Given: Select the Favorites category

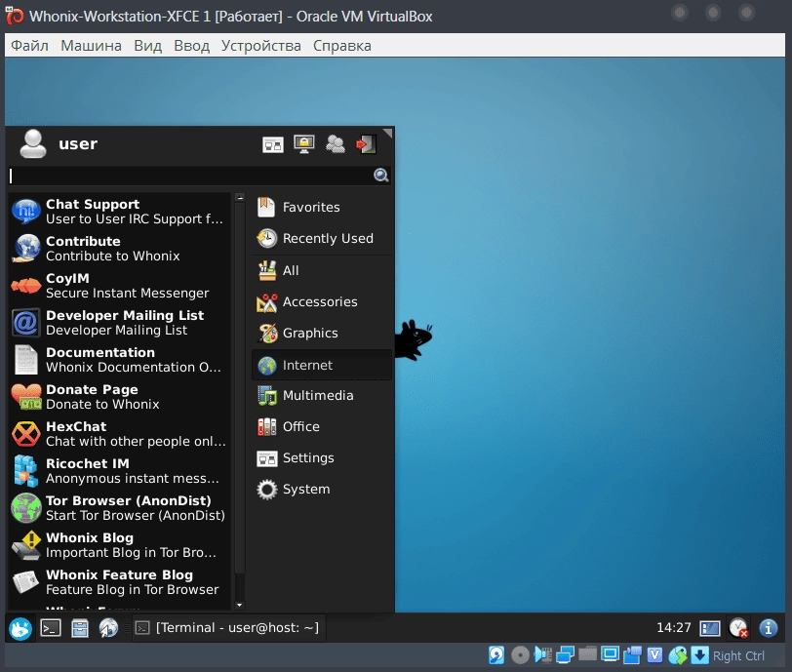Looking at the screenshot, I should point(322,207).
